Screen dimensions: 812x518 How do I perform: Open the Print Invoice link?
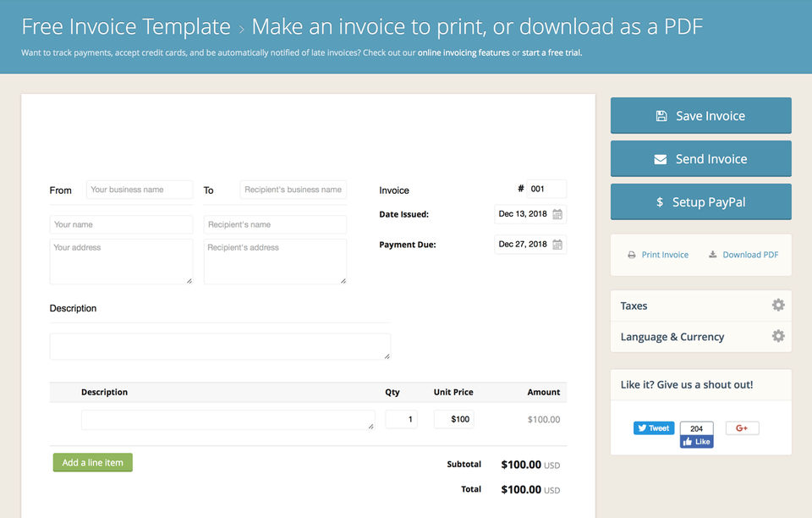pos(665,255)
